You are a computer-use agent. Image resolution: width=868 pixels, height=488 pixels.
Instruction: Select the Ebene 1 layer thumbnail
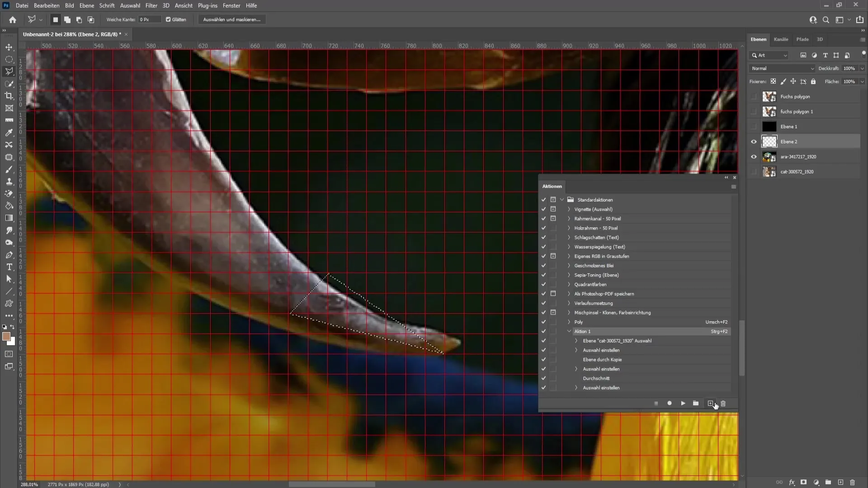(x=769, y=127)
